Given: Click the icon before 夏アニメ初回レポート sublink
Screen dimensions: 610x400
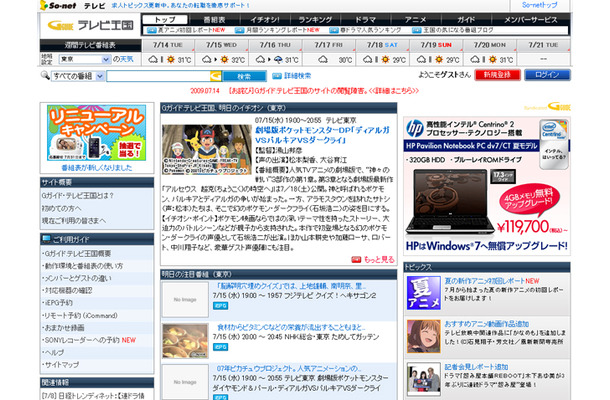Looking at the screenshot, I should click(x=151, y=30).
